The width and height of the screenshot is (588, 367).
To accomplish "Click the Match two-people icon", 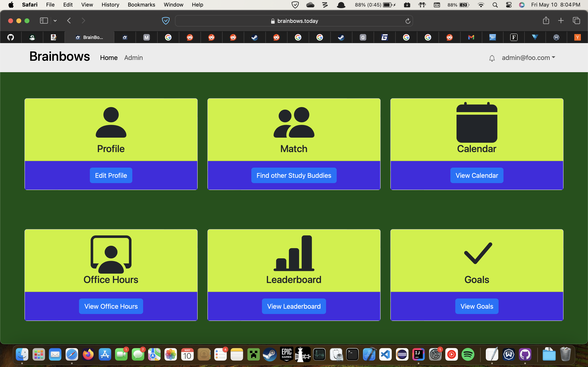I will (294, 122).
